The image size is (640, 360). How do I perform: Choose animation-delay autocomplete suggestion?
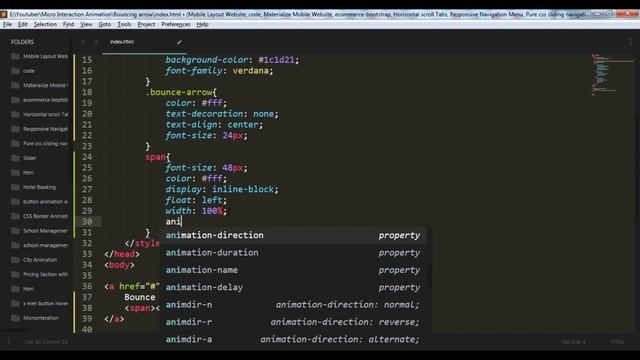tap(293, 287)
